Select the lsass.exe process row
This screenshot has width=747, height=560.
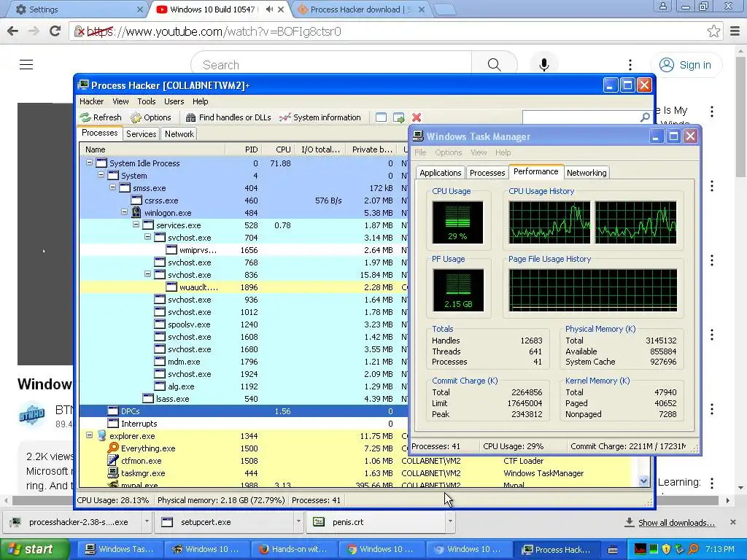243,399
